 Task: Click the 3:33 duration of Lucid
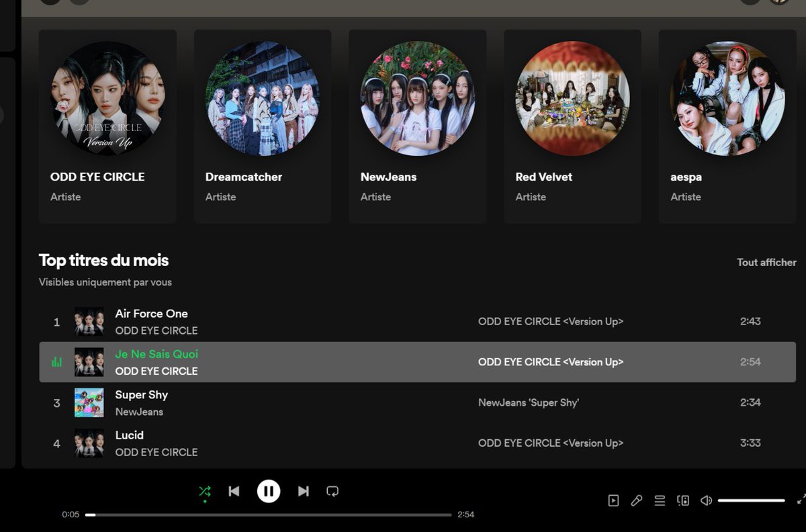click(x=750, y=443)
